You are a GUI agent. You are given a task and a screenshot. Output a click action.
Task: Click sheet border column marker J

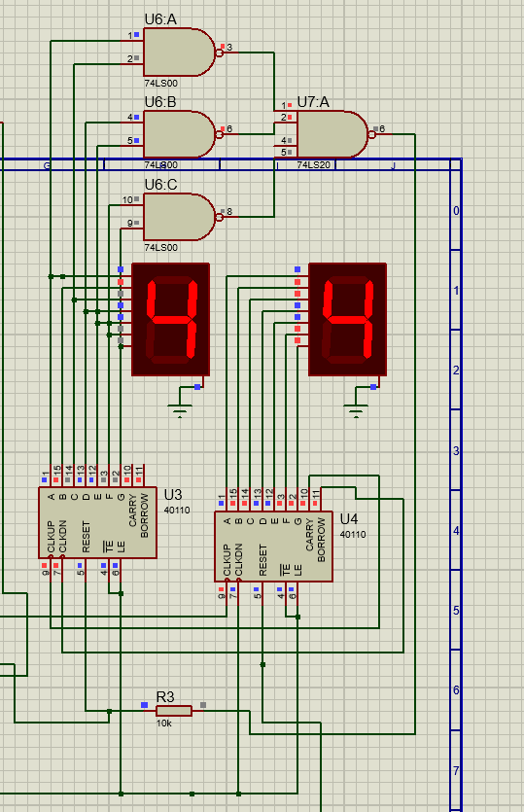[393, 165]
